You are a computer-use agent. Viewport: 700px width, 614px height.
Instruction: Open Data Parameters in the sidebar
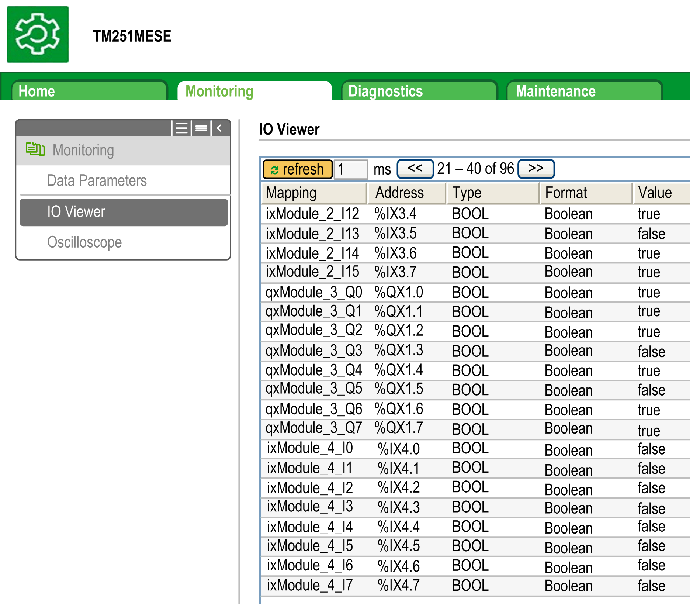[x=97, y=180]
